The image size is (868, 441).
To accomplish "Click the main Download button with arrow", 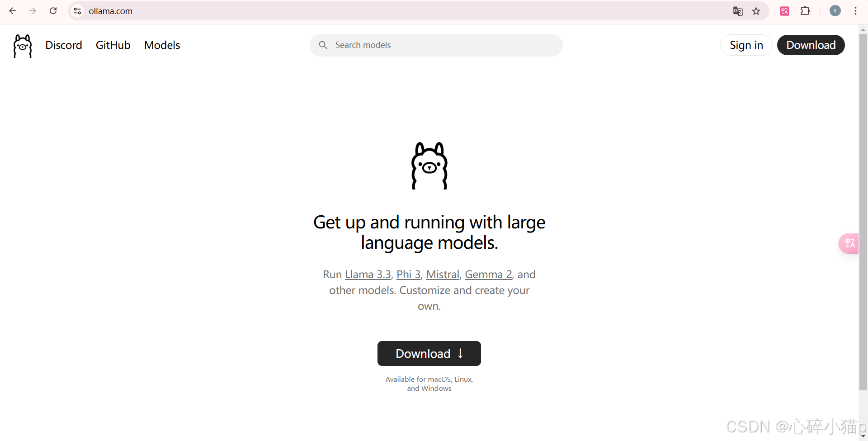I will click(x=429, y=353).
